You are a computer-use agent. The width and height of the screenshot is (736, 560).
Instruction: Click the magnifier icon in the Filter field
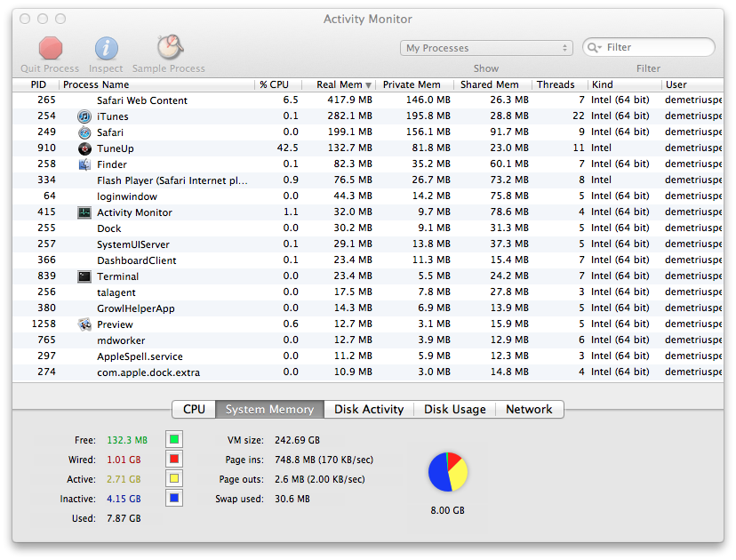pyautogui.click(x=595, y=47)
